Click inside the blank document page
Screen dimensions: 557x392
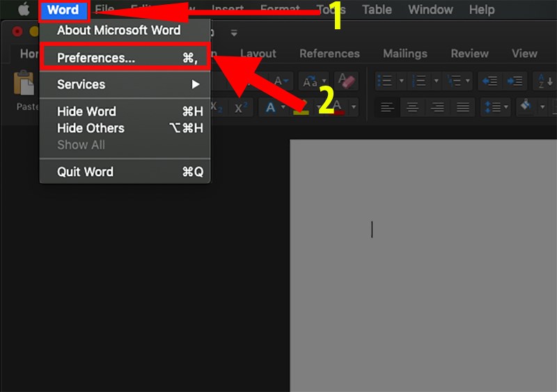[x=423, y=265]
